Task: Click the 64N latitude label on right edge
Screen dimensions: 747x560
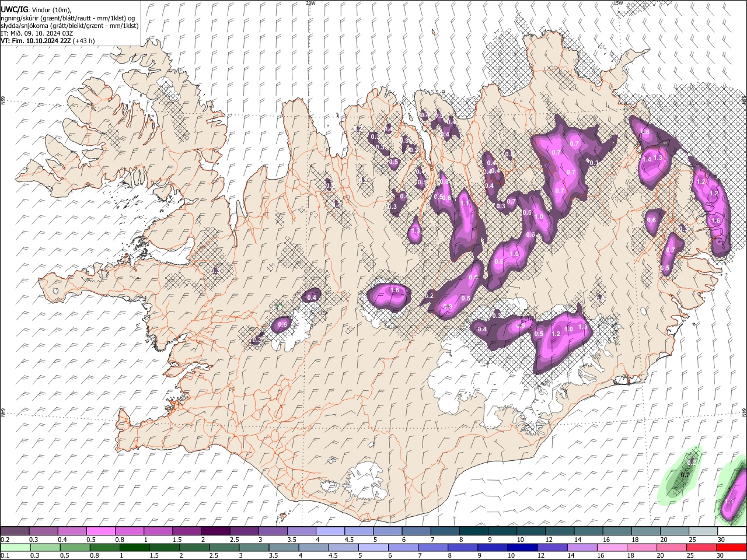Action: 744,412
